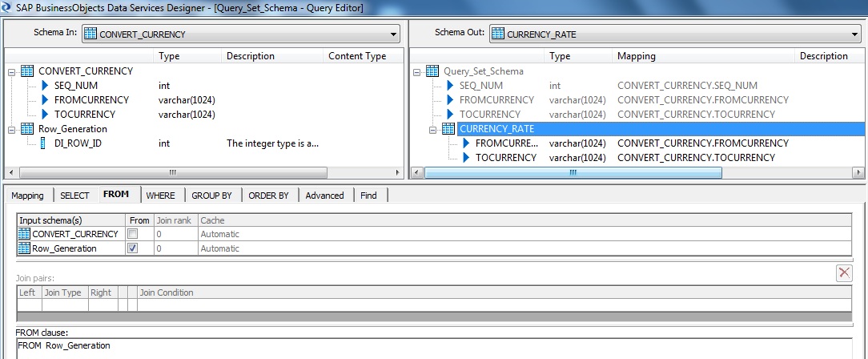Click the table icon in Schema In dropdown
Screen dimensions: 868x359
tap(90, 34)
